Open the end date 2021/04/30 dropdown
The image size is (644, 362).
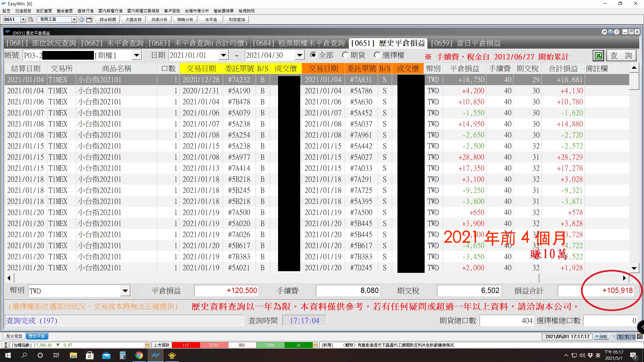click(300, 55)
